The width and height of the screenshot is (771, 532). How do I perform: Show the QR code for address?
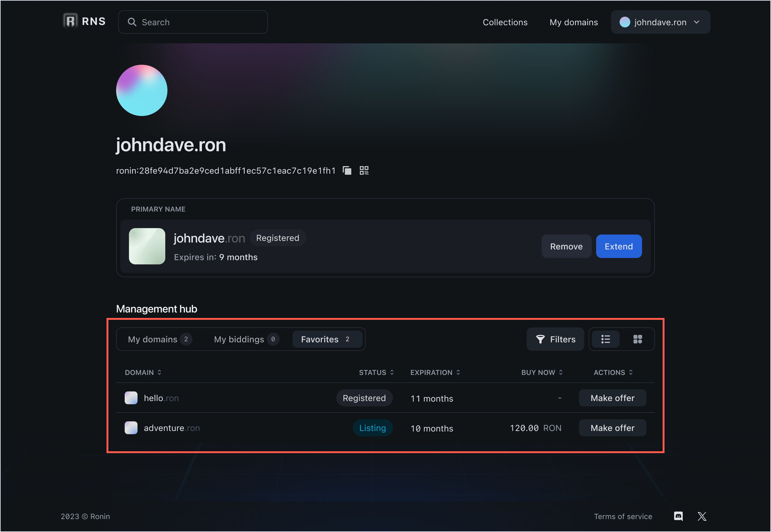click(x=364, y=171)
